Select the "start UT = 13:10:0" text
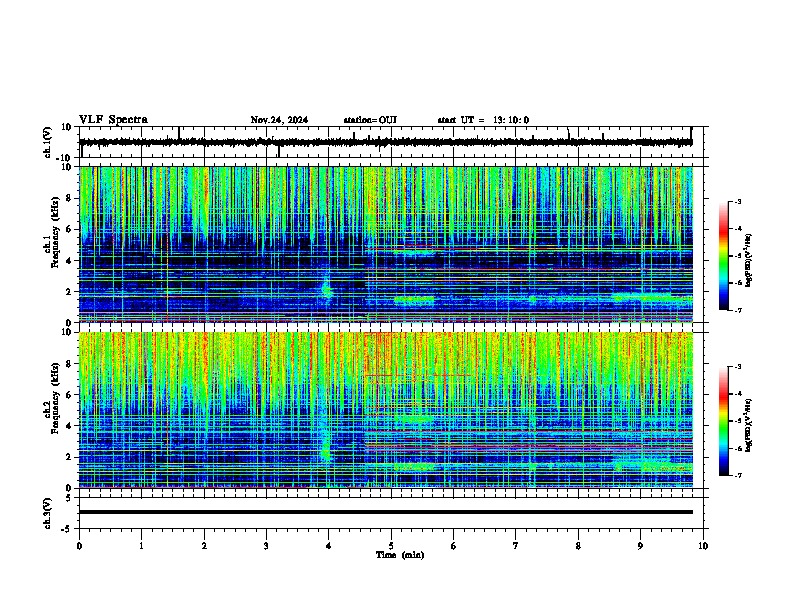The image size is (792, 612). pyautogui.click(x=483, y=120)
